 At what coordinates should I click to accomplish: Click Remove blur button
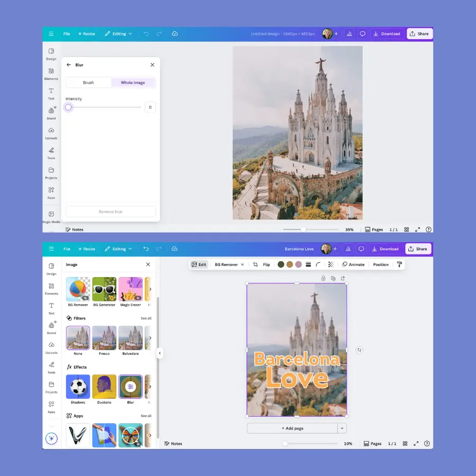(111, 212)
